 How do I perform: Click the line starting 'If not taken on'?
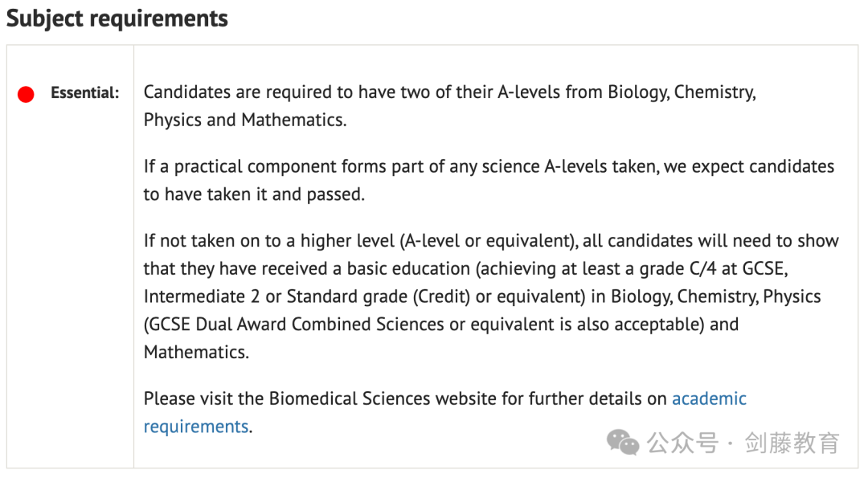click(x=491, y=241)
